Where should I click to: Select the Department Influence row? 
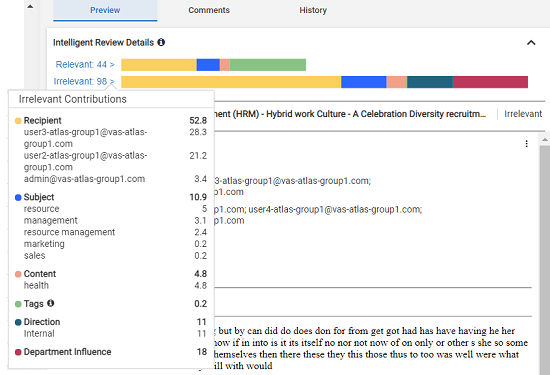[111, 352]
